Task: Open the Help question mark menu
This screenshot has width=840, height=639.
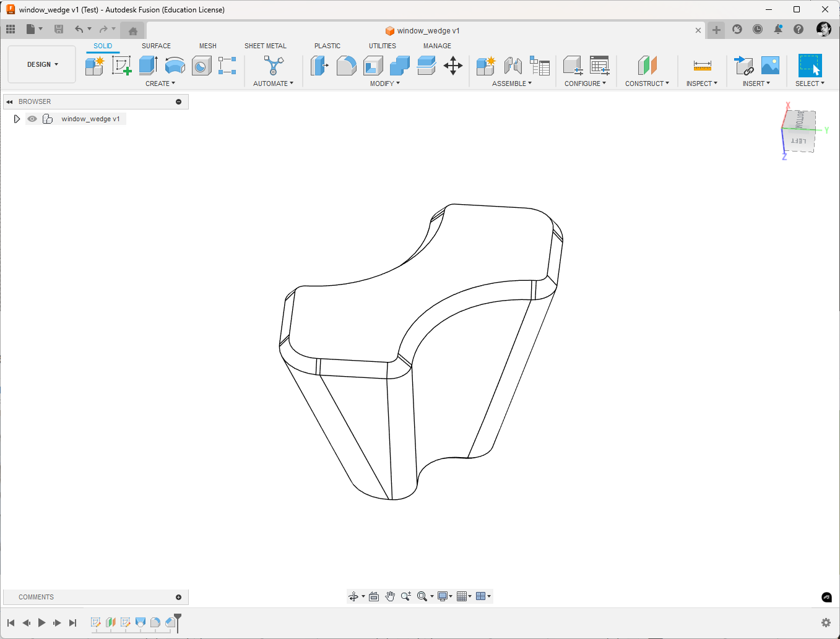Action: (x=799, y=29)
